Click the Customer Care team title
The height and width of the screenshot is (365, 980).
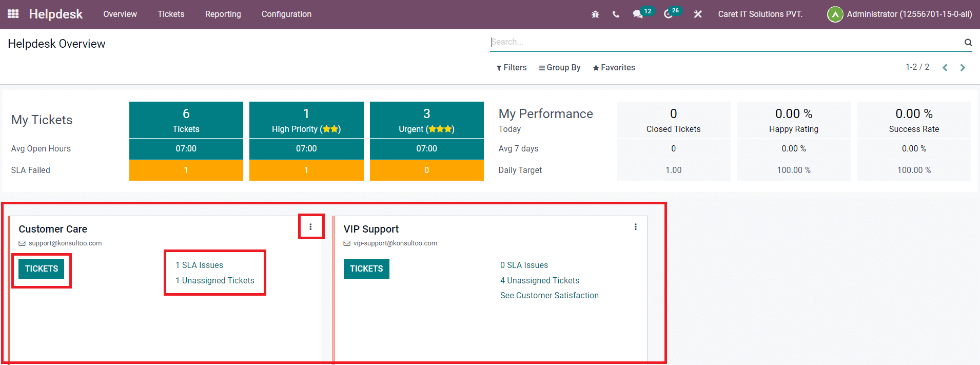[53, 229]
